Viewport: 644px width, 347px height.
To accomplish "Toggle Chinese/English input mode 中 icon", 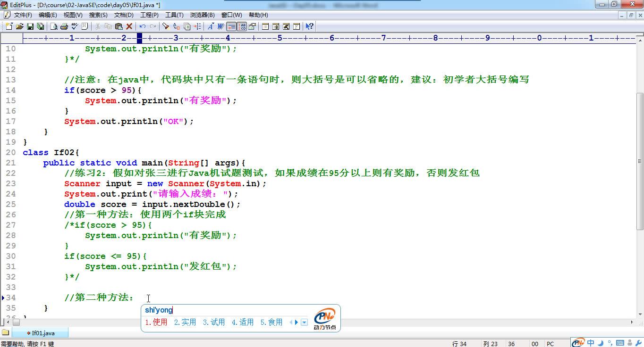I will 591,343.
